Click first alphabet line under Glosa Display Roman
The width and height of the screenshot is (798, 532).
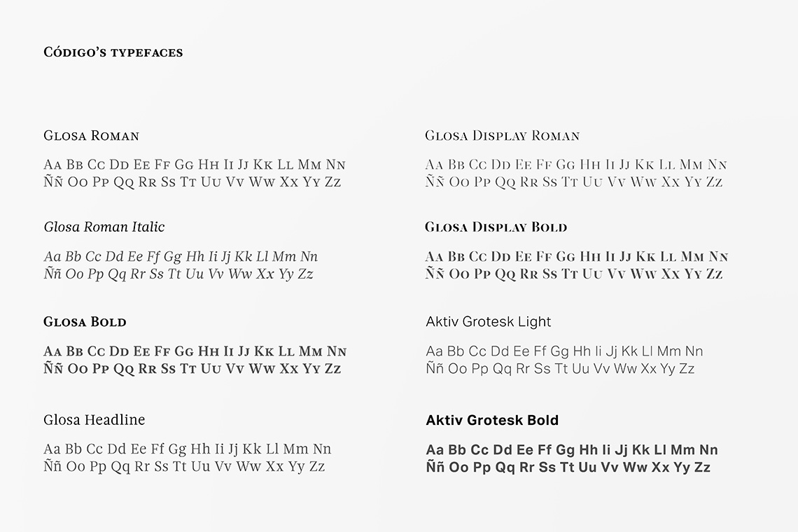(x=576, y=165)
